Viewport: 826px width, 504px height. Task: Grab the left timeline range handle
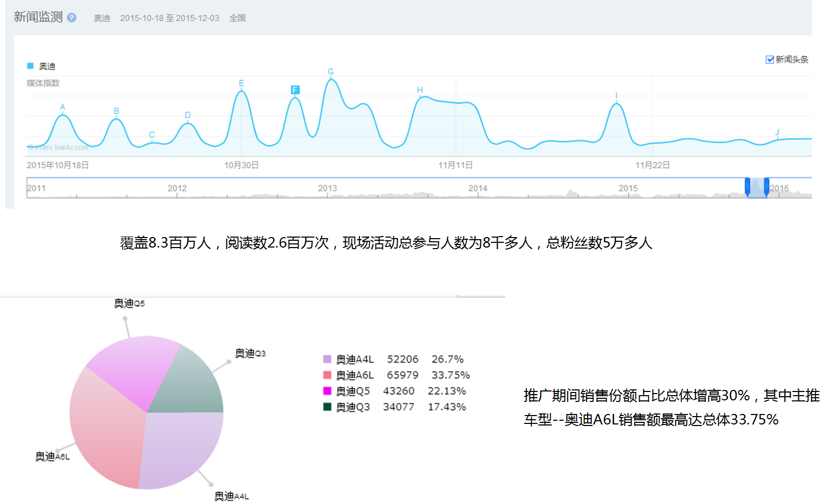(x=747, y=187)
